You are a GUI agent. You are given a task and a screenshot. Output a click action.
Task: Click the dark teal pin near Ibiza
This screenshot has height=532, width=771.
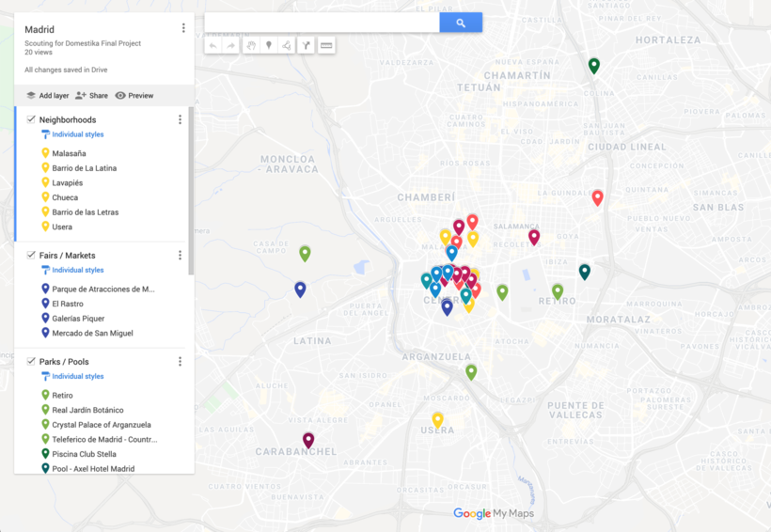pos(584,272)
